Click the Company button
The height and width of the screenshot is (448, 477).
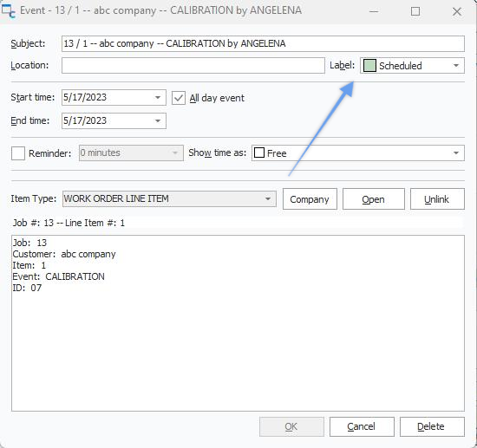click(310, 199)
